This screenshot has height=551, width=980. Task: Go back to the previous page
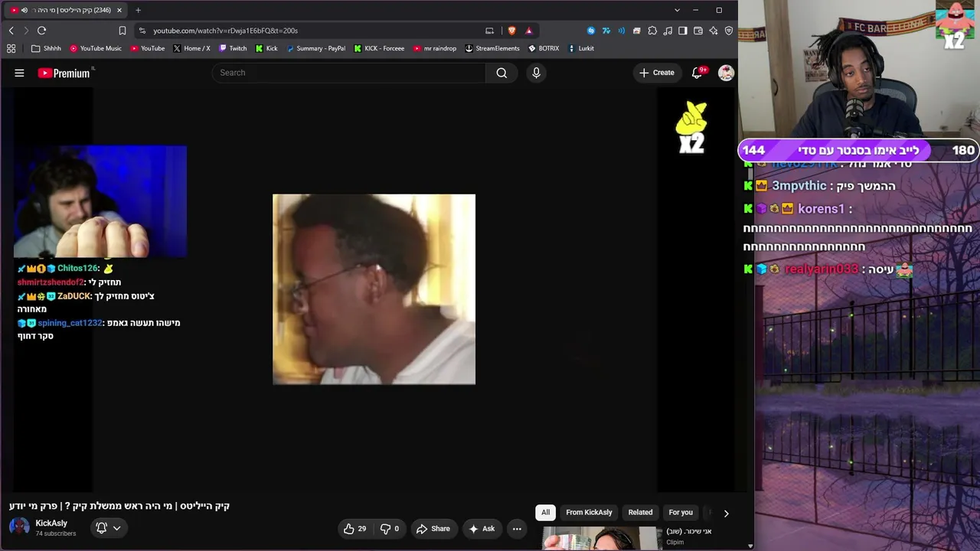(x=11, y=31)
